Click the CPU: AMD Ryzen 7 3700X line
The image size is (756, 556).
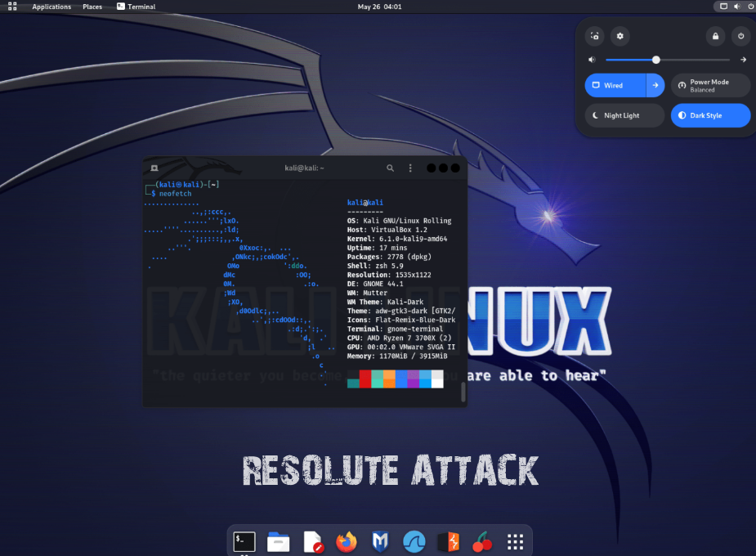(399, 338)
